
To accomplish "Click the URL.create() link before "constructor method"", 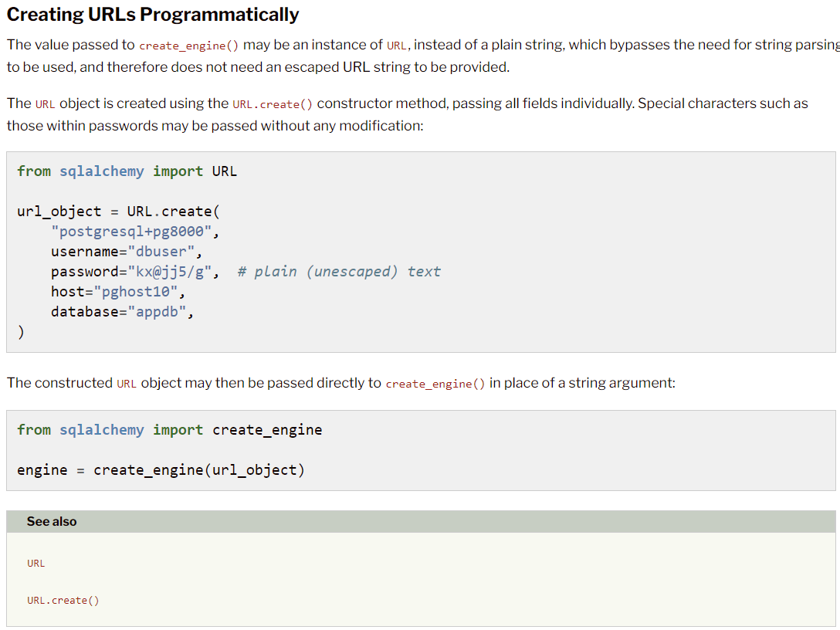I will click(272, 104).
